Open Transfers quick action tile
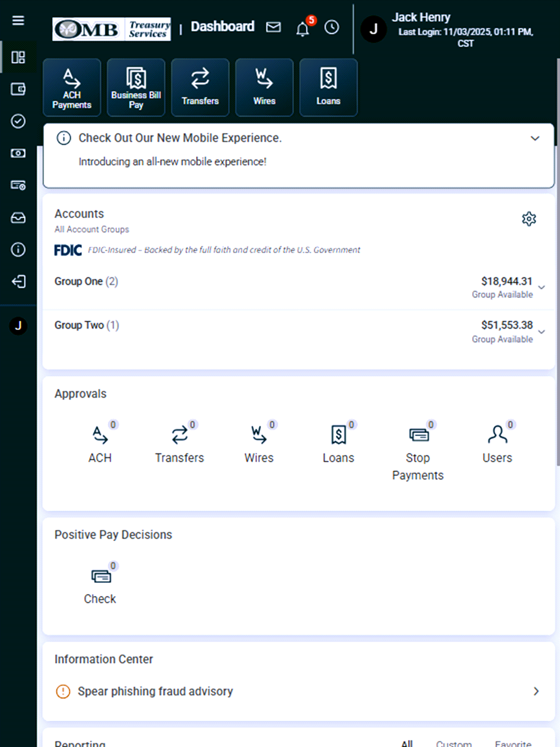Image resolution: width=560 pixels, height=747 pixels. point(200,87)
